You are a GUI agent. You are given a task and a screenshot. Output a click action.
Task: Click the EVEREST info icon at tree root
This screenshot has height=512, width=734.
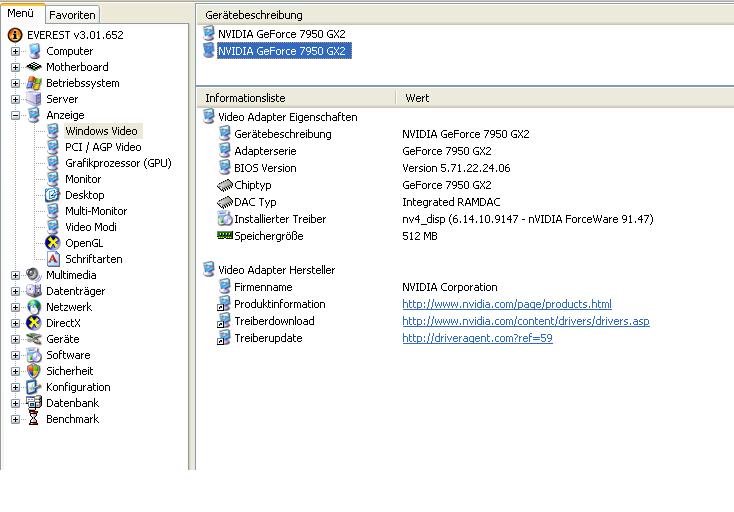tap(15, 35)
